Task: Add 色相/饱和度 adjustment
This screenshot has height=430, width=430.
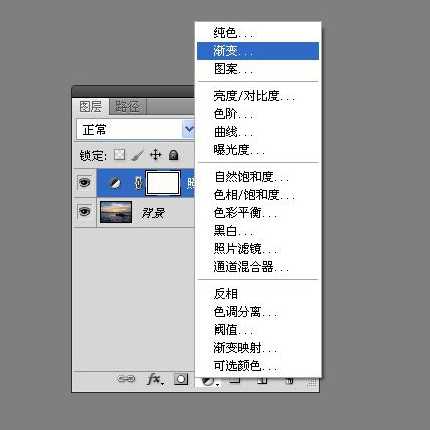Action: 258,195
